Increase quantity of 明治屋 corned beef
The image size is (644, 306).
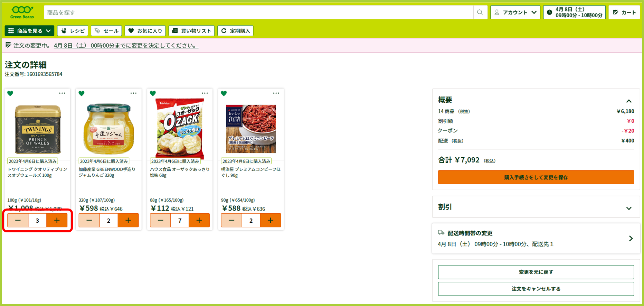click(x=271, y=220)
